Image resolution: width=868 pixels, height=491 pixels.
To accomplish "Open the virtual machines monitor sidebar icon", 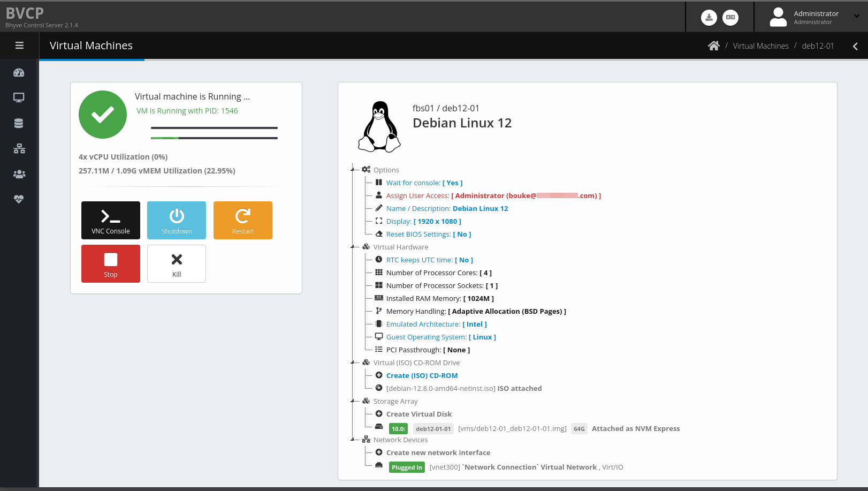I will point(19,97).
